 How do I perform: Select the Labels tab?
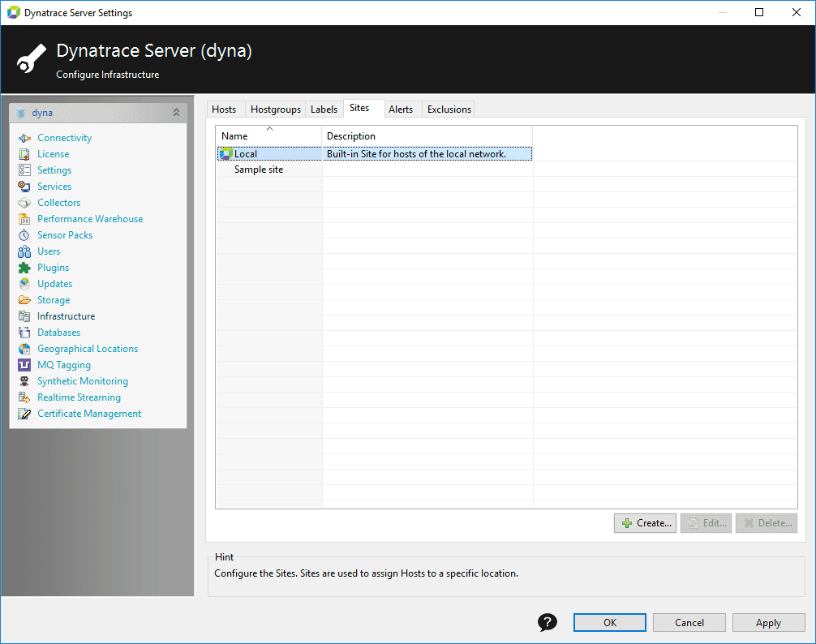324,109
